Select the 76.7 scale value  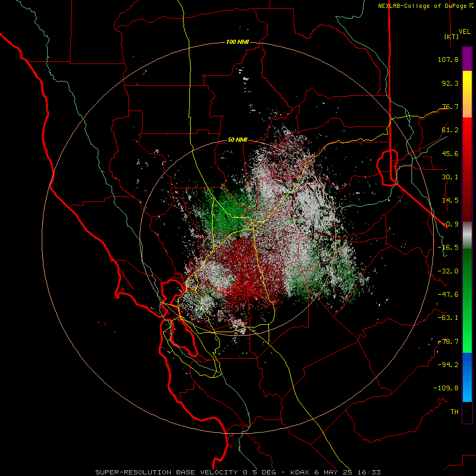(x=450, y=106)
